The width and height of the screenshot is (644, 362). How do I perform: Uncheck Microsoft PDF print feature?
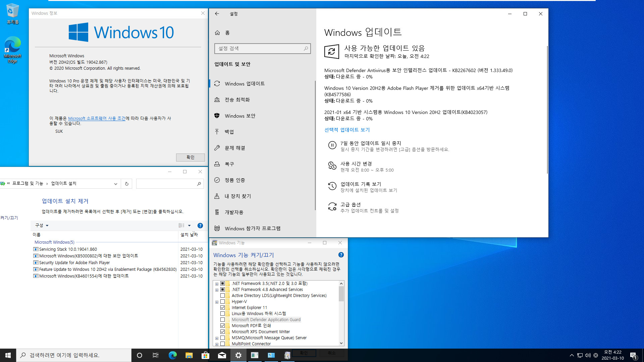coord(222,326)
